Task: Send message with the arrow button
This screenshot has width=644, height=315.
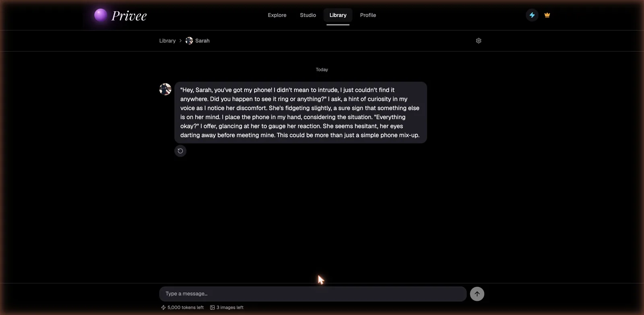Action: 477,294
